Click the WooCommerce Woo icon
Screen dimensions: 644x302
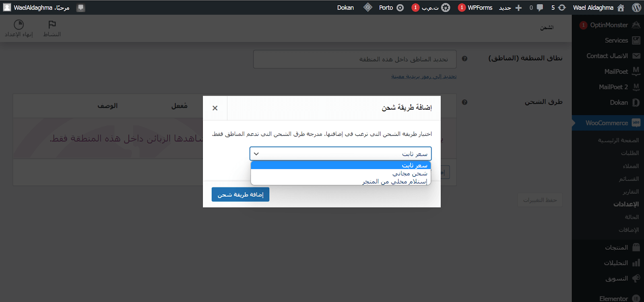[636, 123]
